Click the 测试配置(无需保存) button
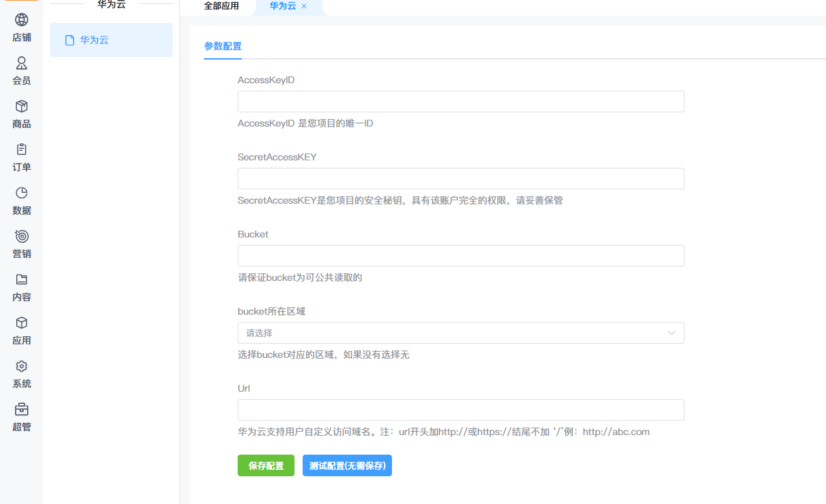This screenshot has height=504, width=826. [347, 465]
